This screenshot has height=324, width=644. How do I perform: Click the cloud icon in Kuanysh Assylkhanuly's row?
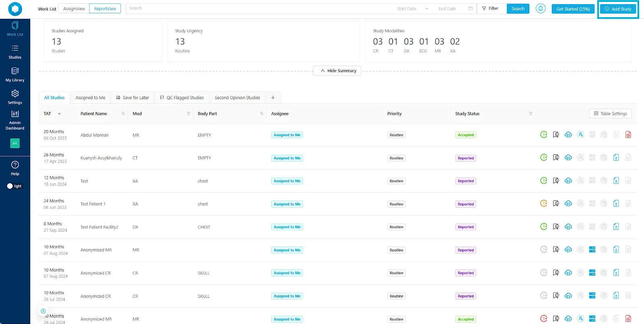click(568, 158)
